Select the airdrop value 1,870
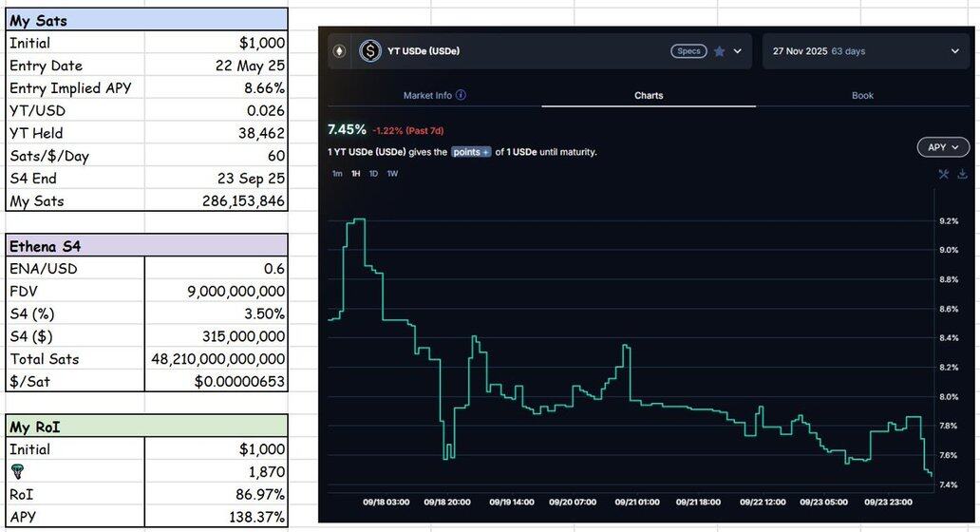The image size is (980, 532). point(217,472)
